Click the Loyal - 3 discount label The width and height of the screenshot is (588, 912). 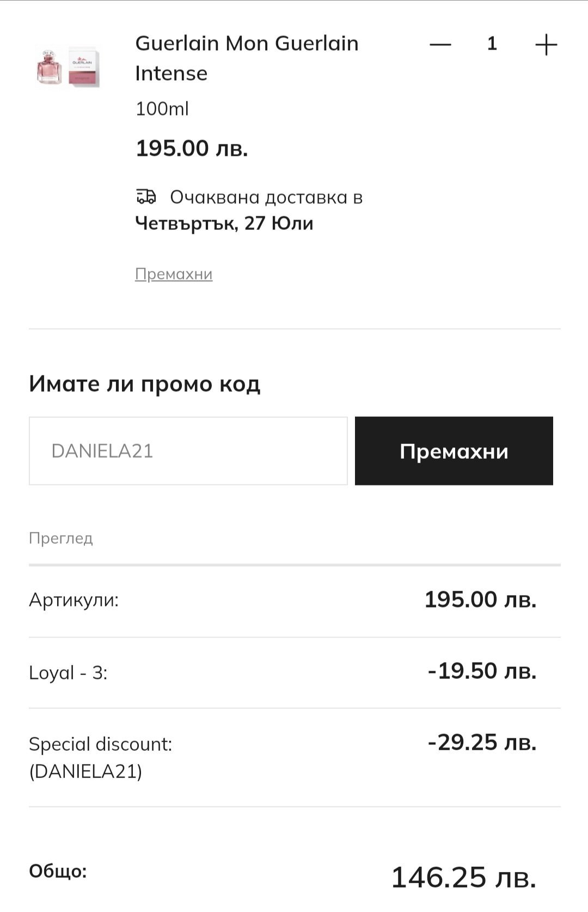point(68,673)
